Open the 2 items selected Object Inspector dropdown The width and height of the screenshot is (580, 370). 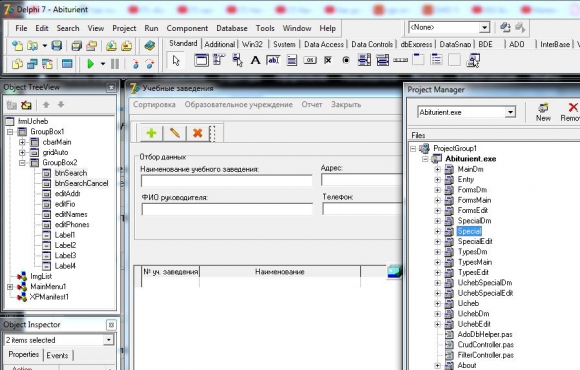[108, 340]
